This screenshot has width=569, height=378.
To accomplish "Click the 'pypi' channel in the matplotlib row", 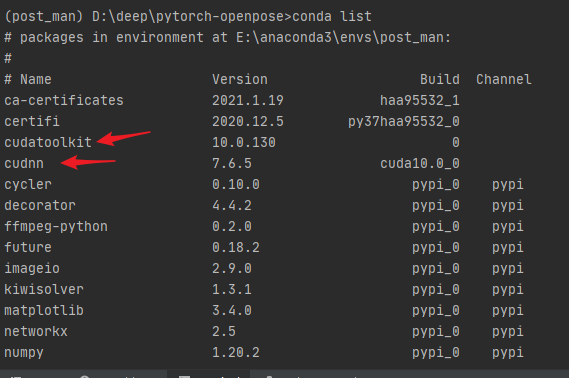I will pos(508,311).
